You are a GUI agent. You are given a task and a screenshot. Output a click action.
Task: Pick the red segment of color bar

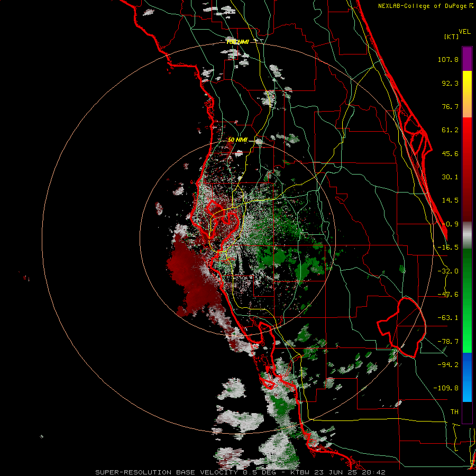coord(467,169)
